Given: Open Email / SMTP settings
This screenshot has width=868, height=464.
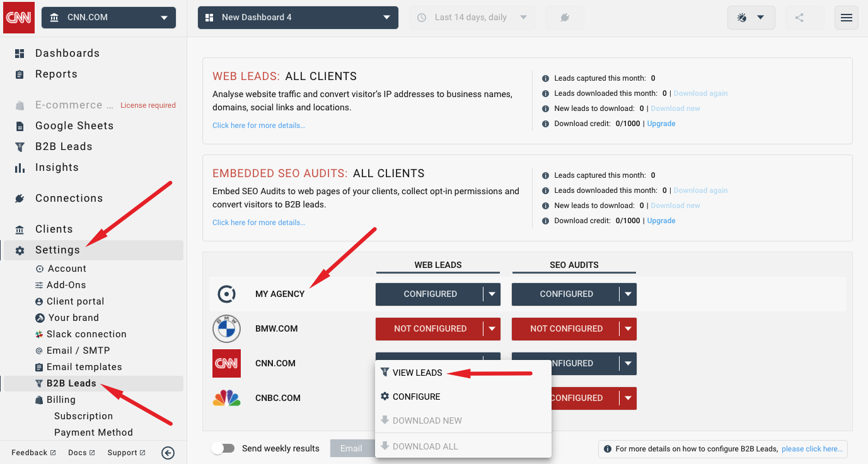Looking at the screenshot, I should [78, 351].
